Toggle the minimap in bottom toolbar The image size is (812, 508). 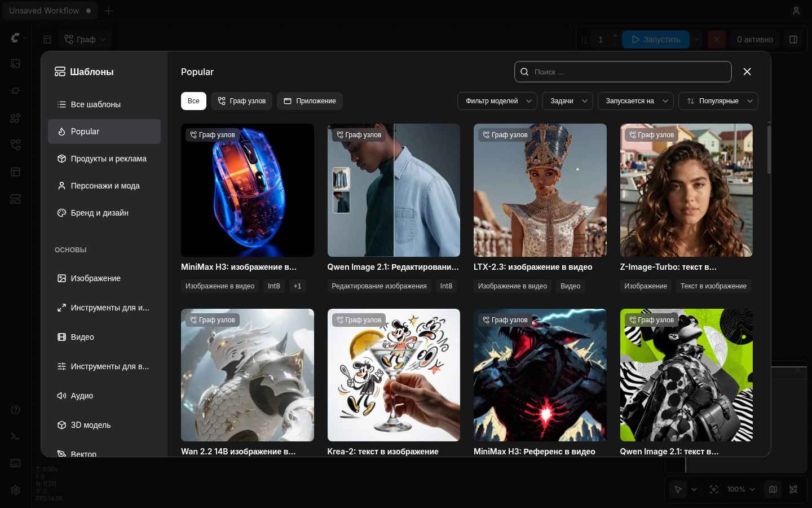tap(773, 489)
